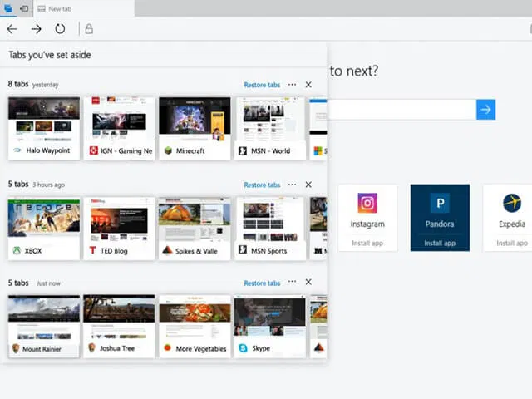Submit search with the blue arrow button
532x399 pixels.
tap(485, 110)
